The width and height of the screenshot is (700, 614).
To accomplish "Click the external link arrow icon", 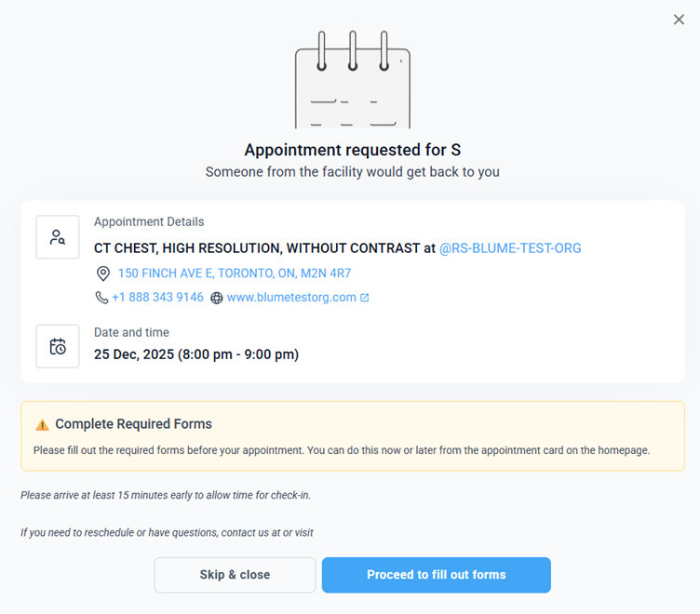I will (x=365, y=299).
